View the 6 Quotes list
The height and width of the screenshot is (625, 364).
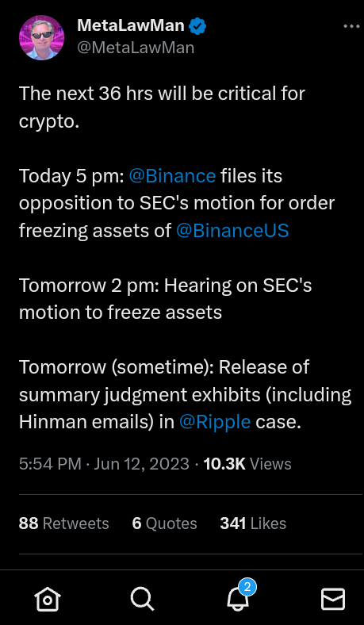164,523
